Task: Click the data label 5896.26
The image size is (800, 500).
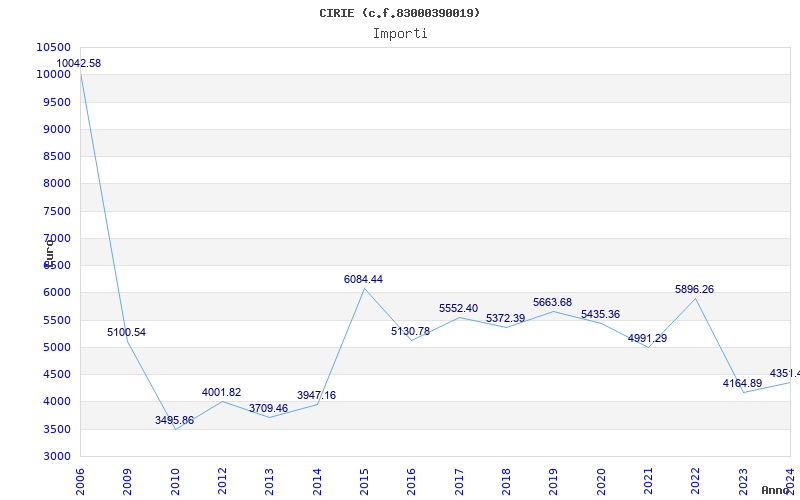Action: (694, 290)
